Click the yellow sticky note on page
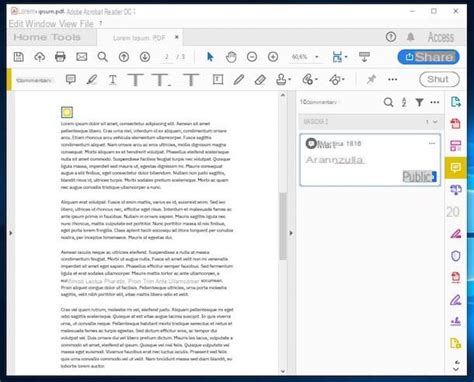The image size is (474, 382). click(67, 112)
